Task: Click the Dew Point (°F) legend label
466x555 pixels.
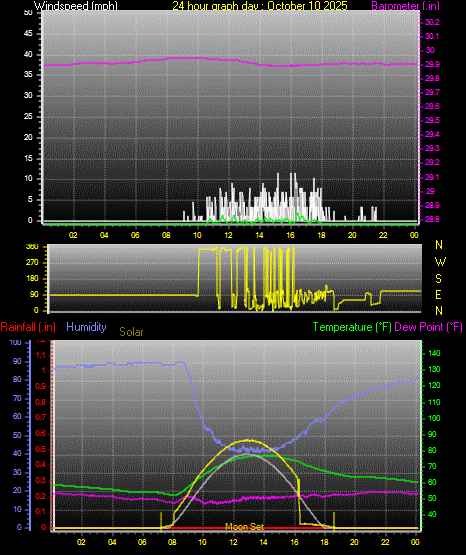Action: [x=428, y=327]
